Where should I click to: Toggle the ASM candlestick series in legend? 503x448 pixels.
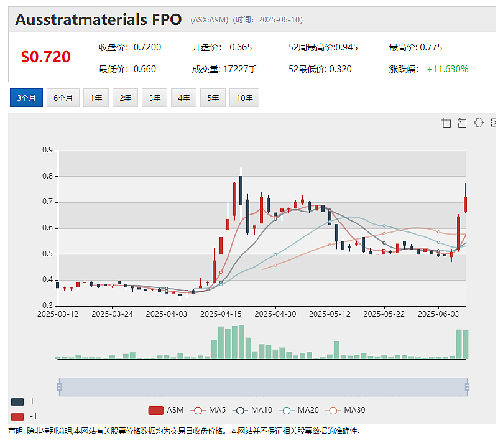[x=166, y=410]
